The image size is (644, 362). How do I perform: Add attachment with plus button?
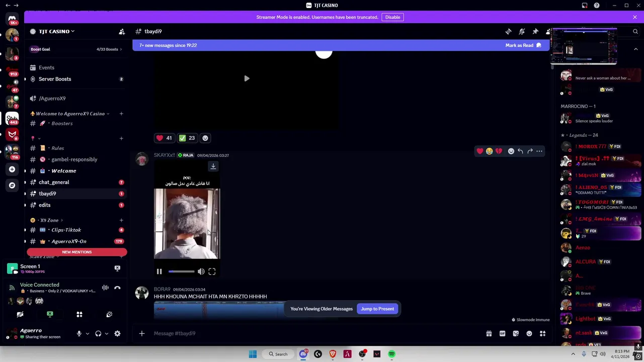tap(142, 333)
